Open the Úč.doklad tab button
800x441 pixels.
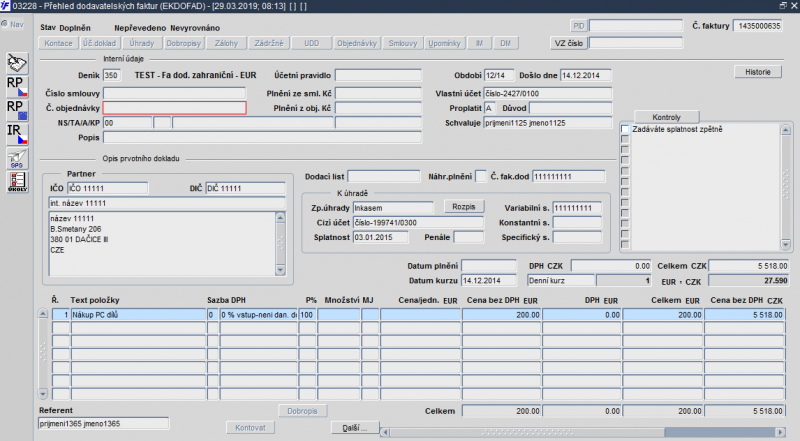(99, 43)
